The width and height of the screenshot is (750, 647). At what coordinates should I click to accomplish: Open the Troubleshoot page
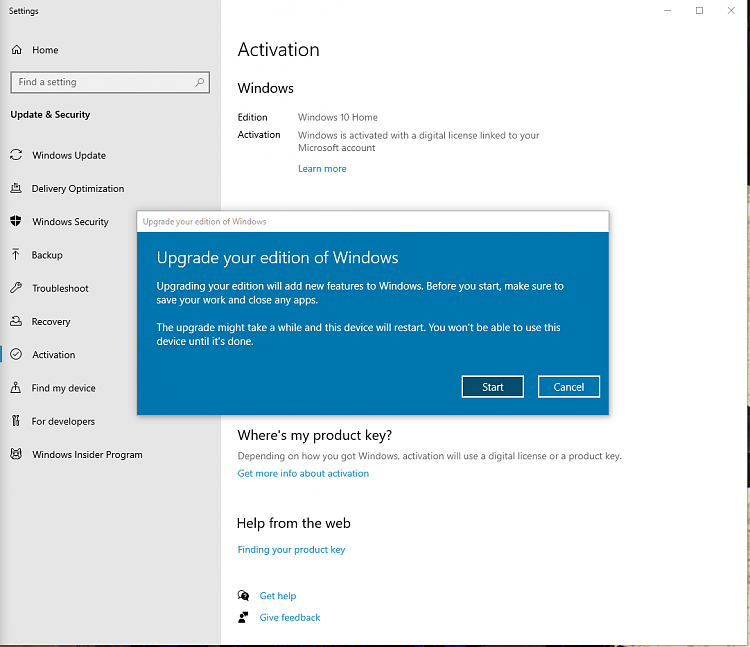pos(60,288)
